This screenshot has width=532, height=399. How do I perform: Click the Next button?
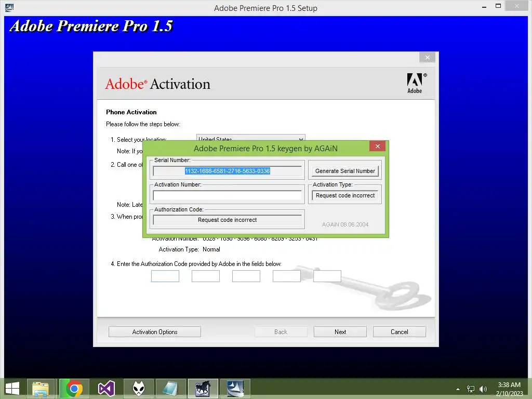[340, 332]
